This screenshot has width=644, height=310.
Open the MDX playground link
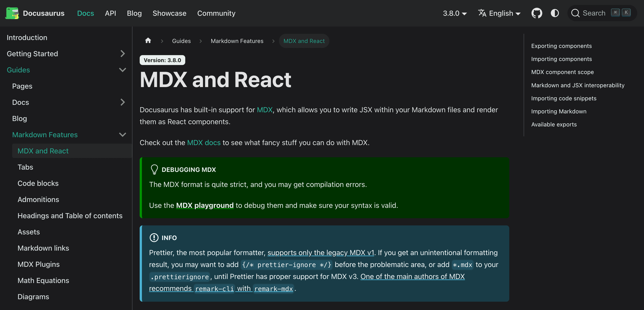pos(205,205)
